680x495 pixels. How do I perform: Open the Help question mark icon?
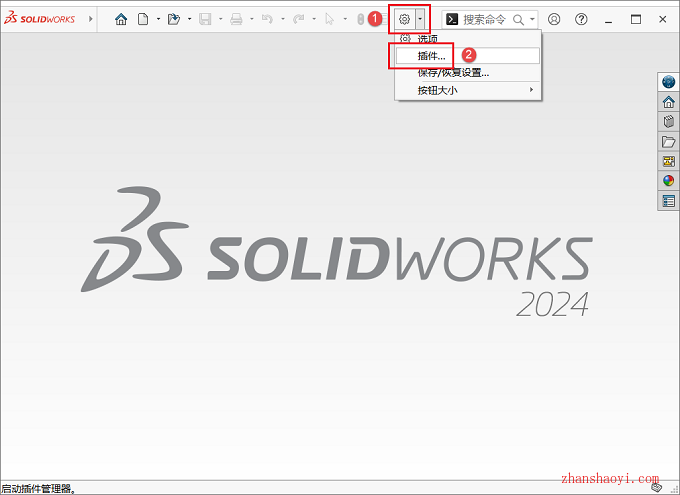pos(581,19)
